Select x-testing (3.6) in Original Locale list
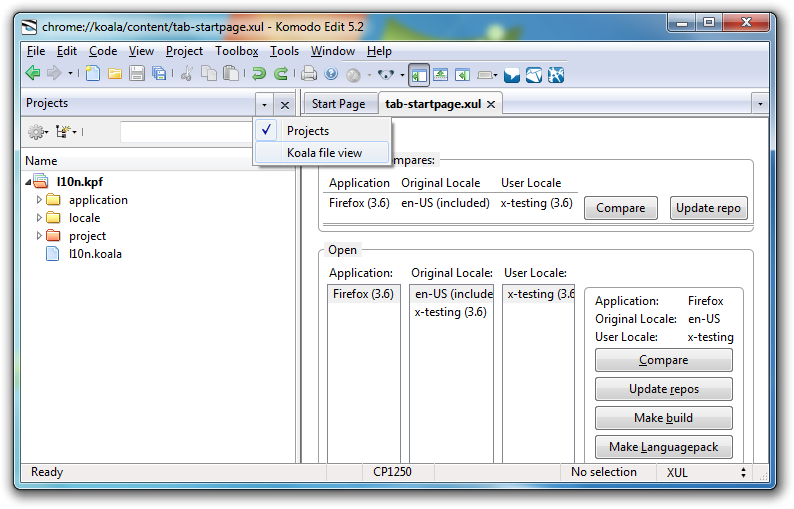794x509 pixels. 451,312
